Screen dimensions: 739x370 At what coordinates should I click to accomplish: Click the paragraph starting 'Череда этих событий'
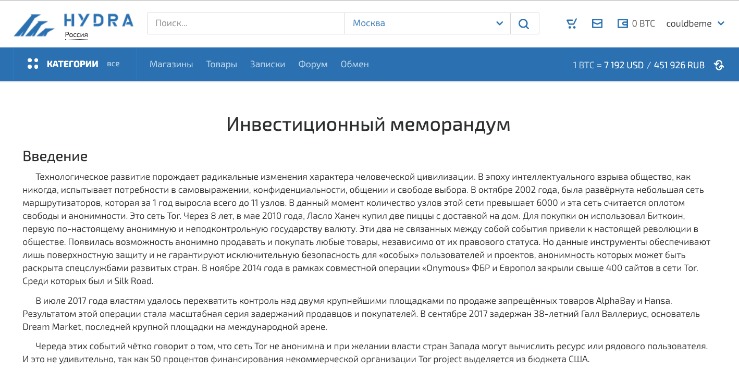click(x=365, y=353)
